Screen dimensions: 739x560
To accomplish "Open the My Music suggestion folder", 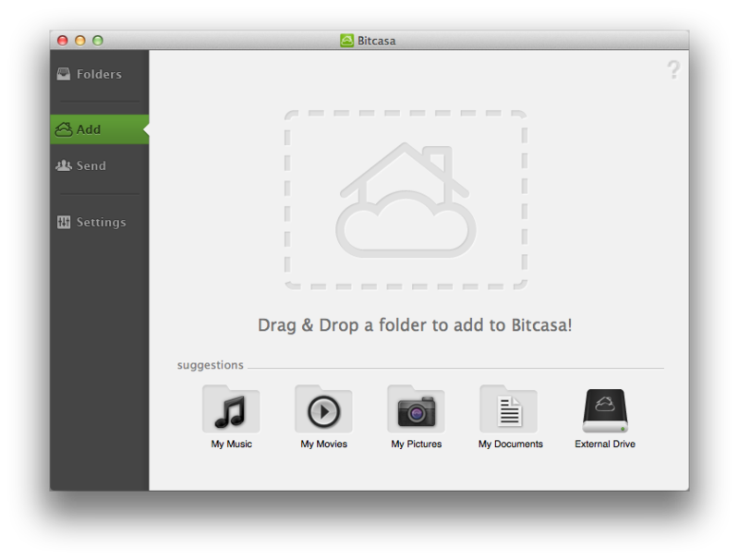I will [230, 408].
